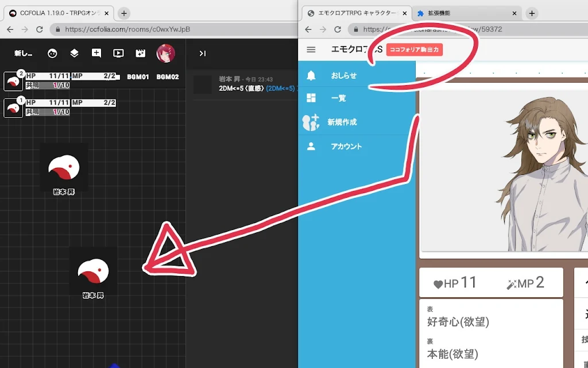Image resolution: width=588 pixels, height=368 pixels.
Task: Click the add-person icon beside 新規作成
Action: pyautogui.click(x=311, y=122)
